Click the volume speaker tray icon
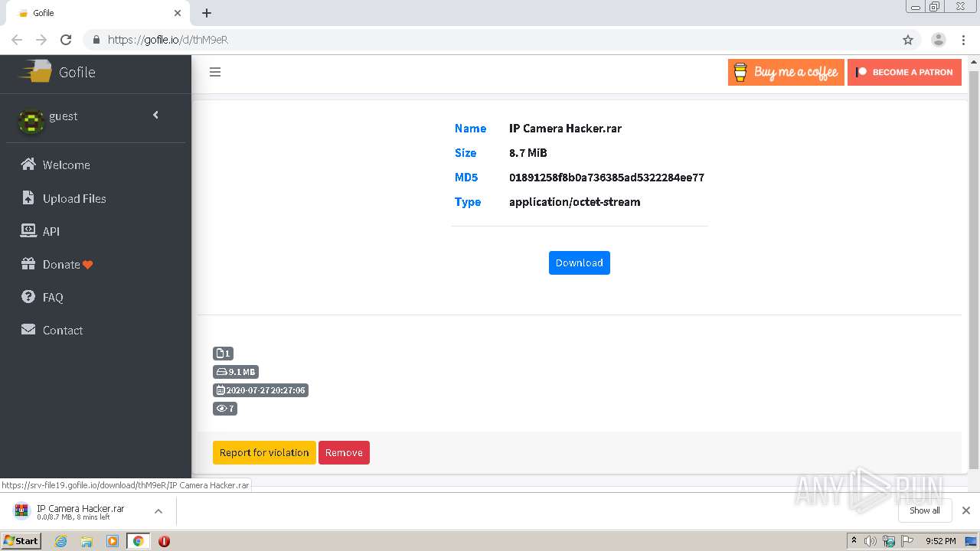 pos(871,541)
